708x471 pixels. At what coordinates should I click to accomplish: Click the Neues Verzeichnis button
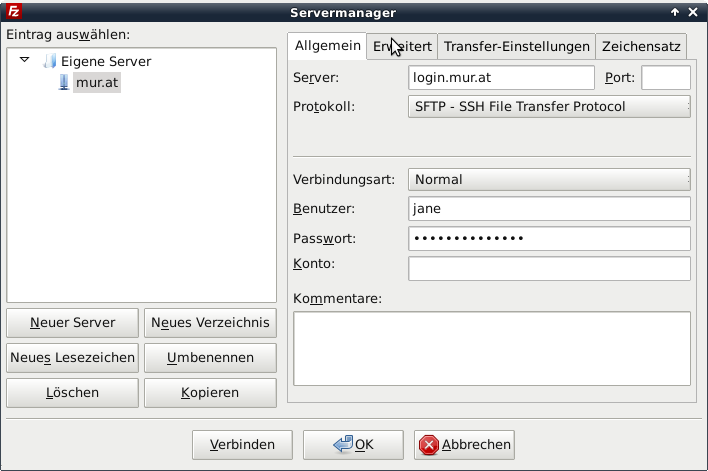click(x=210, y=323)
